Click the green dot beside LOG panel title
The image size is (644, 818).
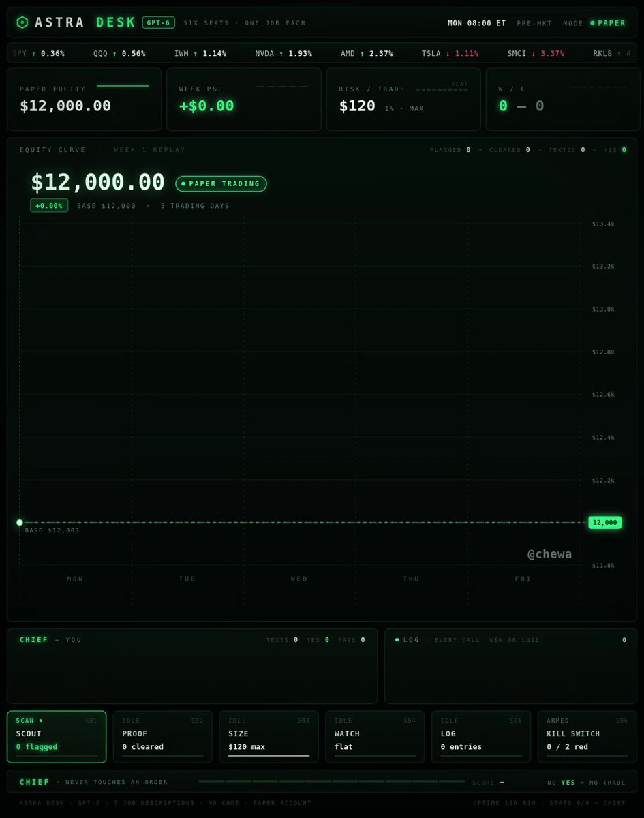pyautogui.click(x=397, y=640)
